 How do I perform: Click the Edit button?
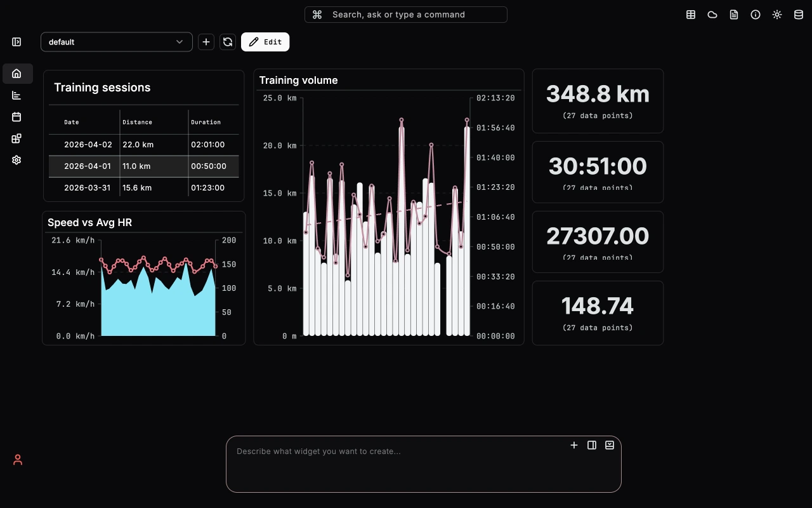[x=265, y=42]
